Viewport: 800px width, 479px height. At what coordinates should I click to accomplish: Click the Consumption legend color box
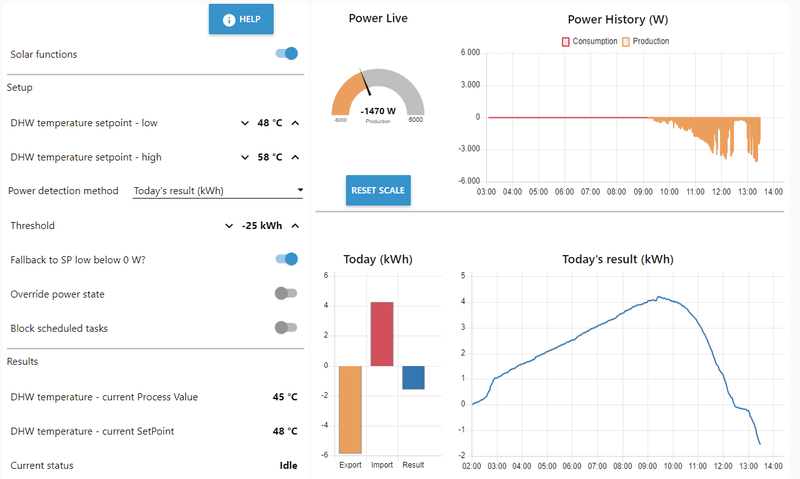(565, 41)
